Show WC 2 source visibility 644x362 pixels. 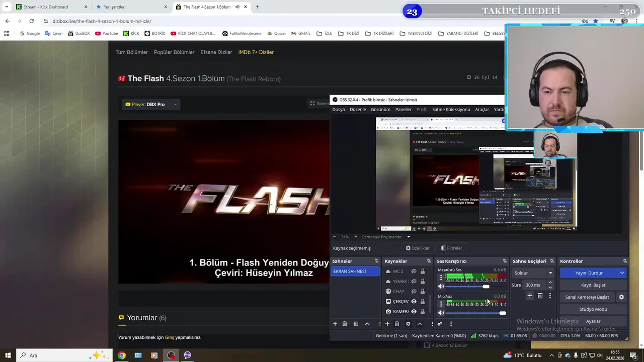coord(414,271)
